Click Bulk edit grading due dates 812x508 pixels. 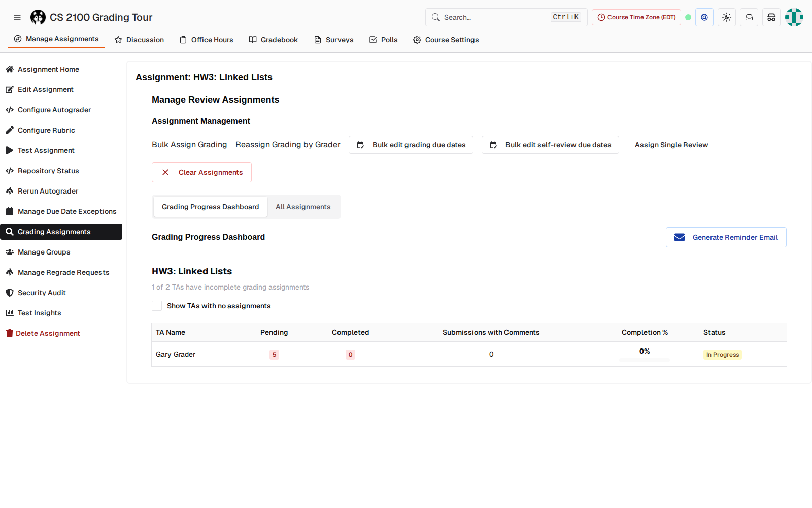[411, 145]
